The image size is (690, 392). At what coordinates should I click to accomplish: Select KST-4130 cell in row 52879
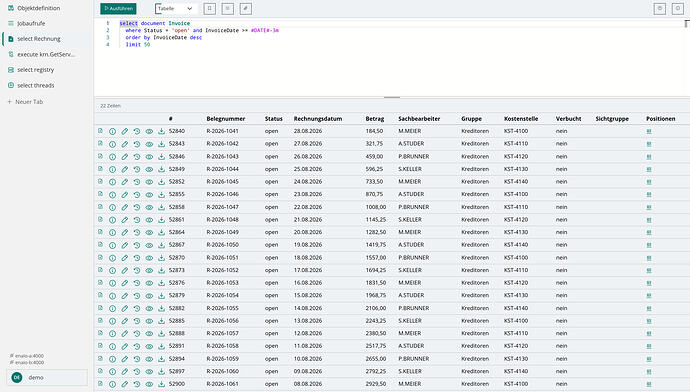[x=516, y=295]
